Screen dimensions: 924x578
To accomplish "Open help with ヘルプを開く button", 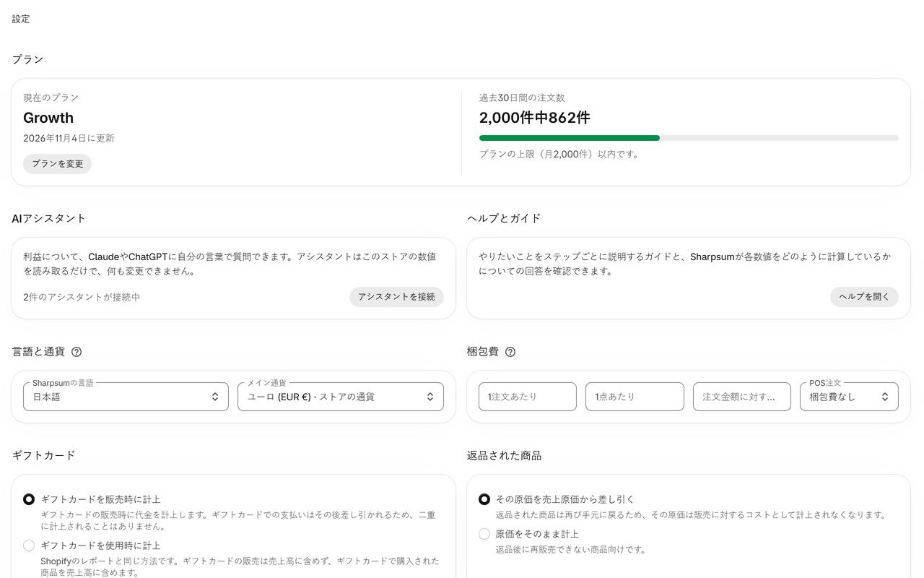I will pyautogui.click(x=864, y=297).
